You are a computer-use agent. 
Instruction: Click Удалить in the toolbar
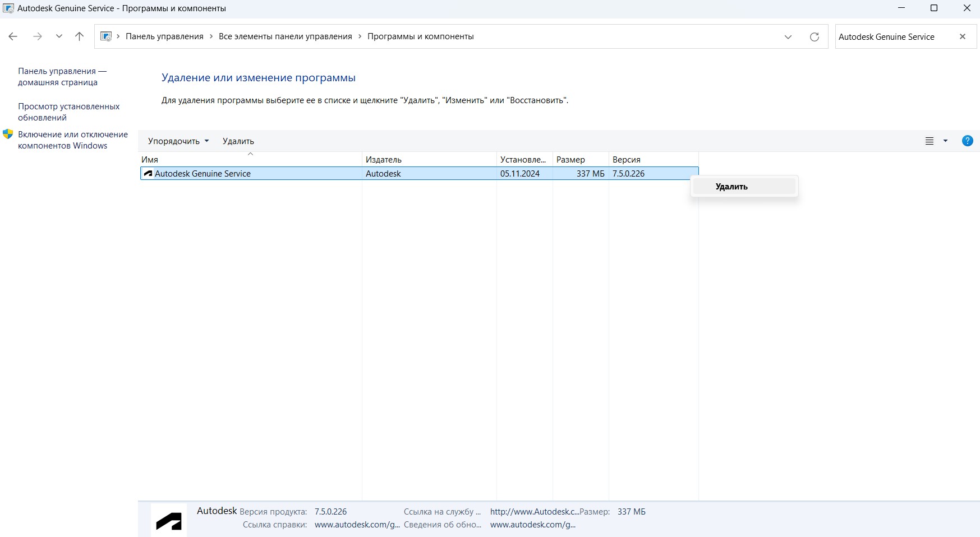238,141
